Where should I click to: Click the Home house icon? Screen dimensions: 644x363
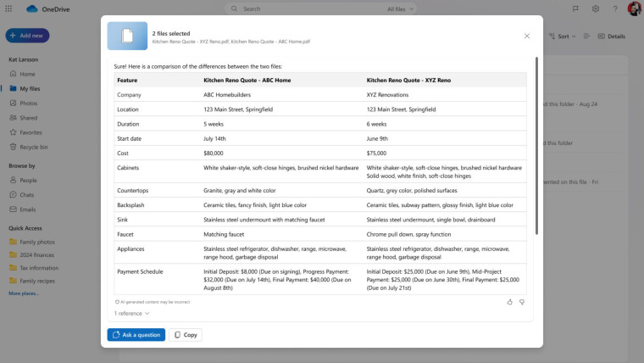pos(14,74)
